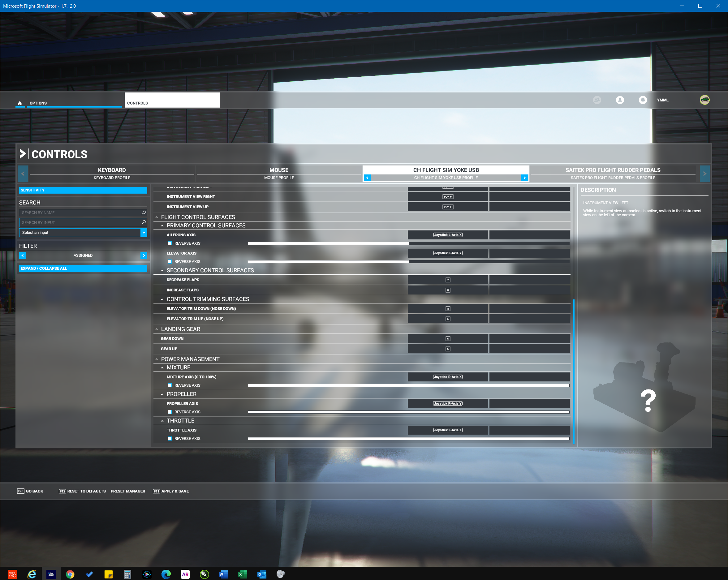Click the Decrease Flaps binding button 7
This screenshot has width=728, height=580.
[448, 280]
